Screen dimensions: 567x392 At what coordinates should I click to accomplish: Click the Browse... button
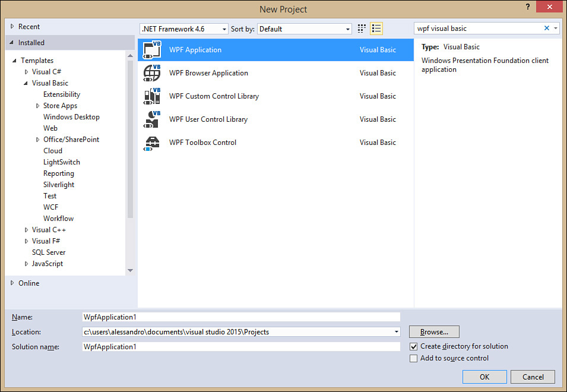pyautogui.click(x=434, y=332)
